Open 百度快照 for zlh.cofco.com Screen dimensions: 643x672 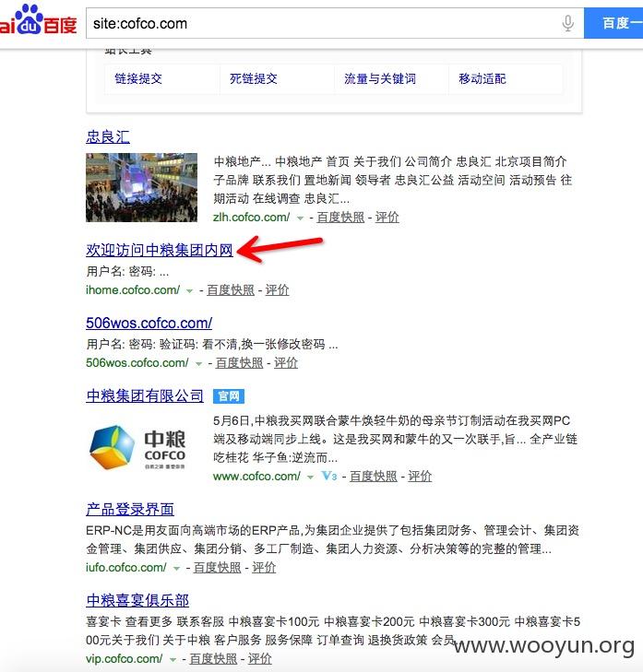pos(340,218)
